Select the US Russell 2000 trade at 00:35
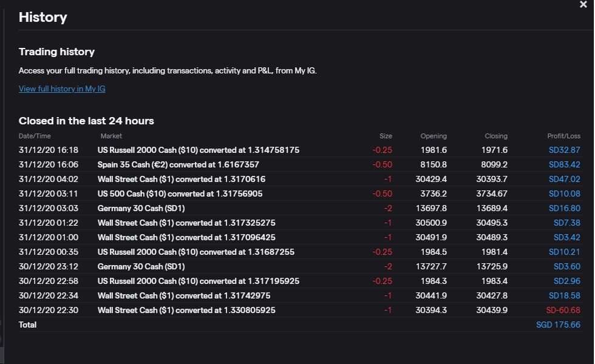The image size is (595, 364). (x=195, y=252)
